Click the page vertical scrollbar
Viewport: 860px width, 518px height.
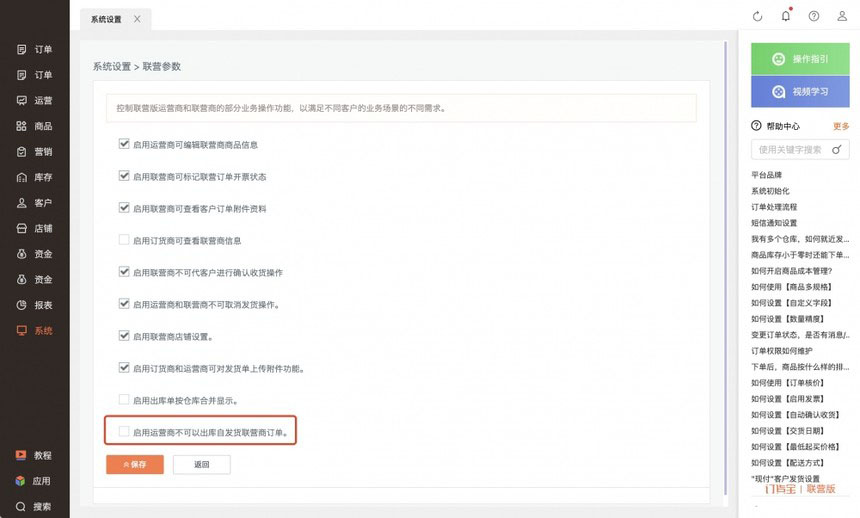726,268
